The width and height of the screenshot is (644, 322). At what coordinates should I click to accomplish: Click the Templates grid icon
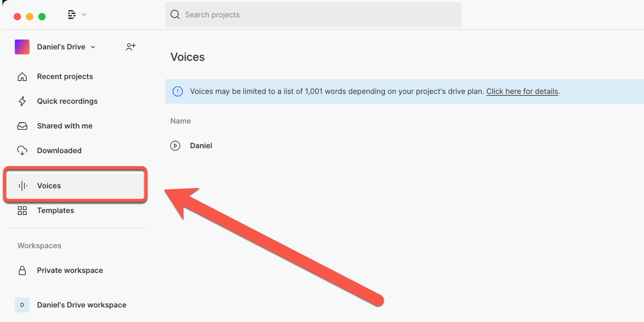pyautogui.click(x=22, y=211)
